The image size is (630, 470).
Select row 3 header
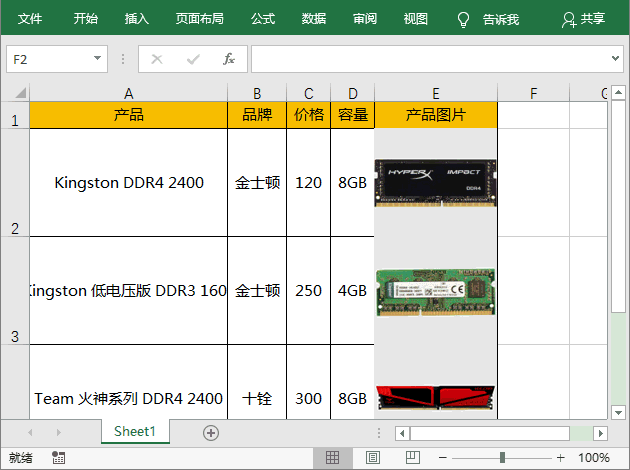pyautogui.click(x=15, y=291)
